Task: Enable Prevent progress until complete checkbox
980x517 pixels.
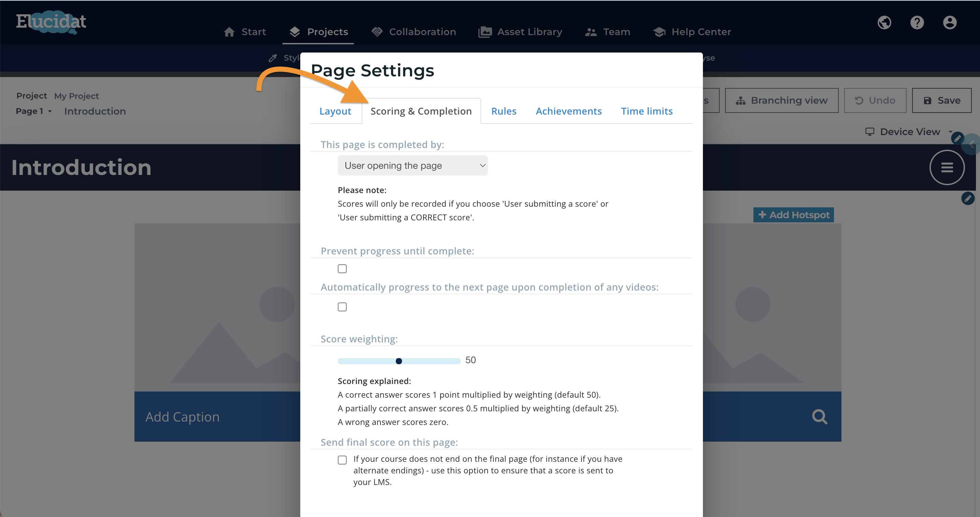Action: (342, 269)
